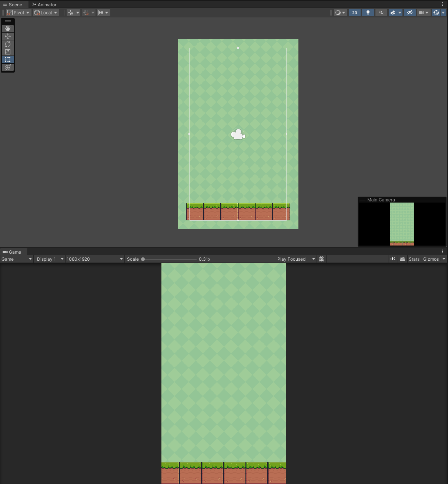Open the Play Focused dropdown
The height and width of the screenshot is (484, 448).
click(x=296, y=259)
